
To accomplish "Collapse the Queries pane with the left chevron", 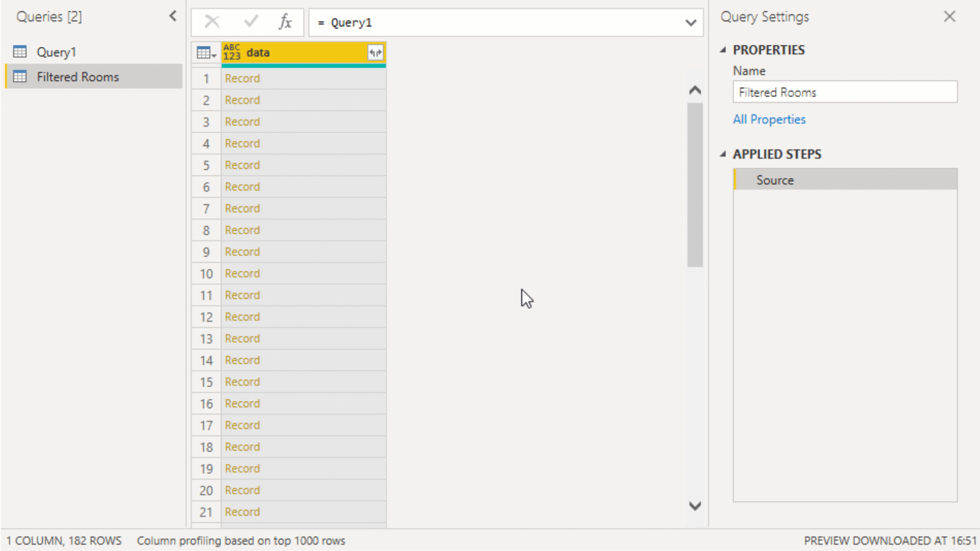I will click(x=173, y=16).
